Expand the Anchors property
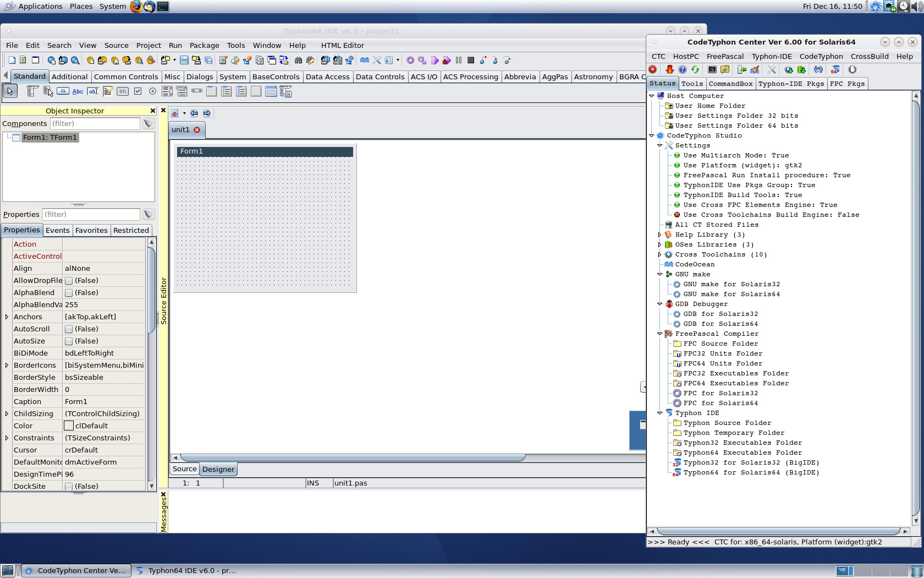Image resolution: width=924 pixels, height=578 pixels. coord(7,317)
